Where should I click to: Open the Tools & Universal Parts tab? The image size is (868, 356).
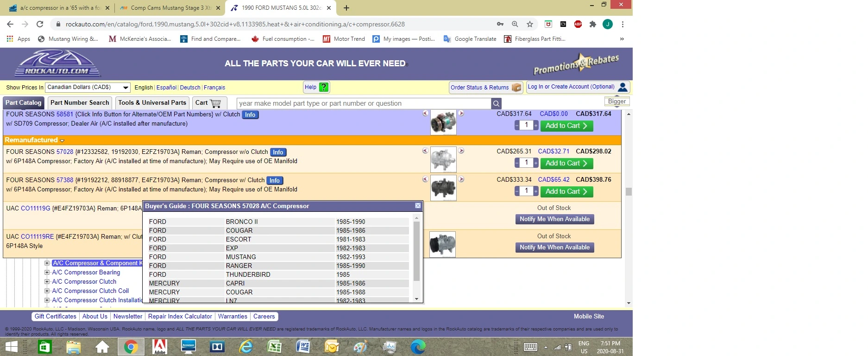point(152,103)
